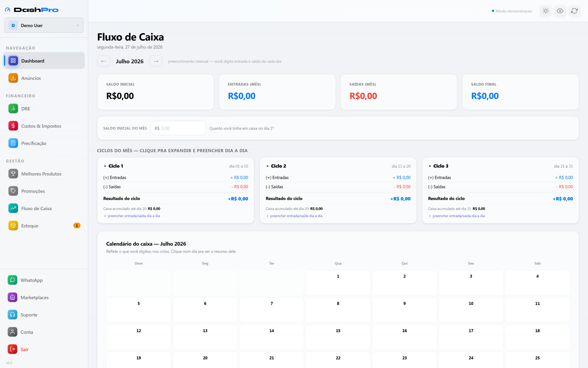Select calendar day 15
The width and height of the screenshot is (588, 368).
[338, 337]
